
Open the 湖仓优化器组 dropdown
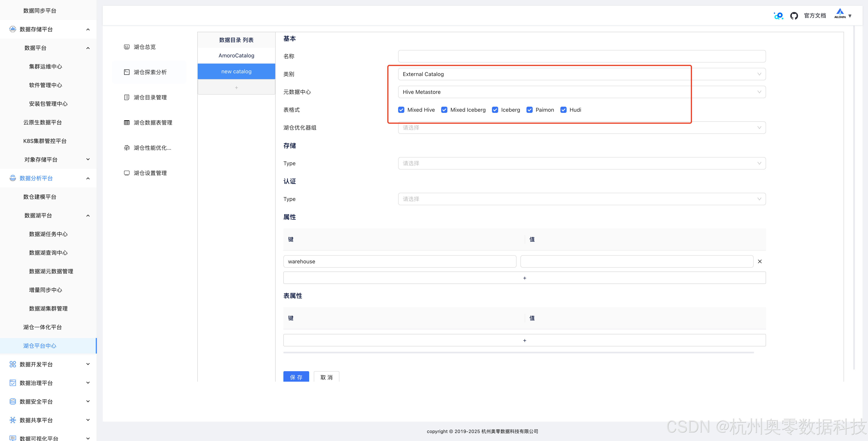point(582,127)
